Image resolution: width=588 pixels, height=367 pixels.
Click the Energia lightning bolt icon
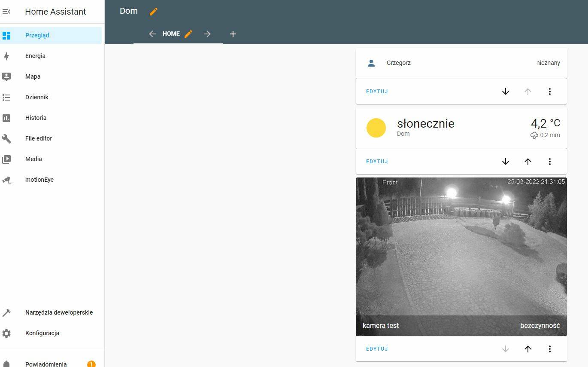pos(6,56)
